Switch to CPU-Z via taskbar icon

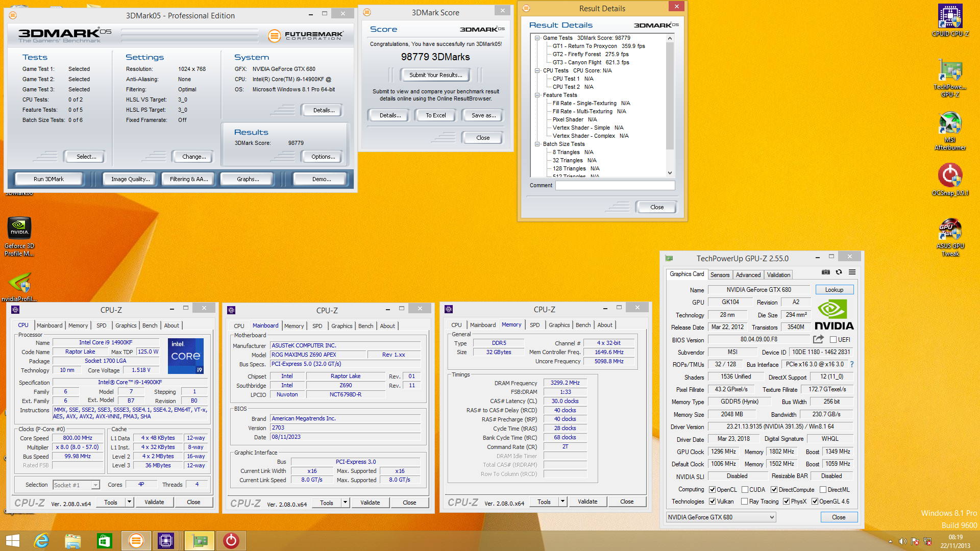pos(166,541)
